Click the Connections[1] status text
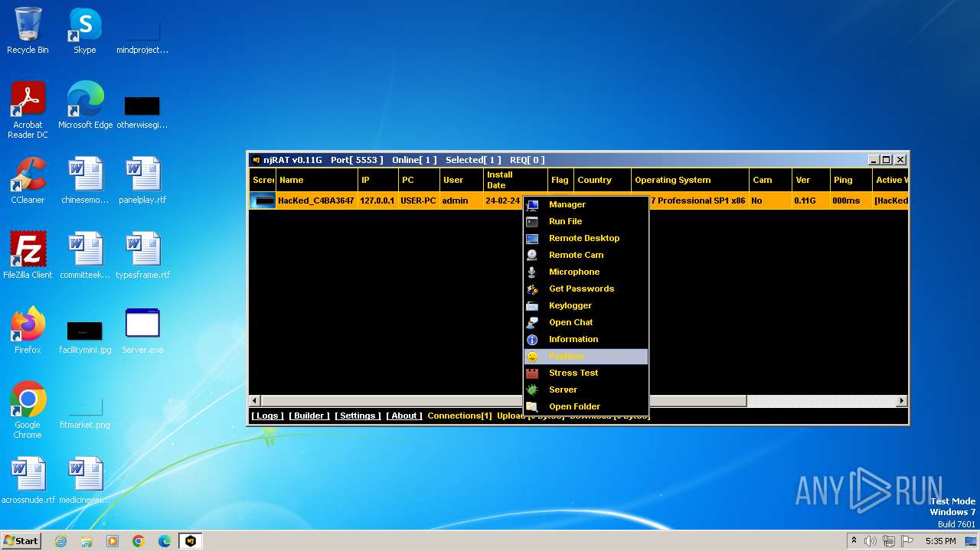 tap(459, 416)
